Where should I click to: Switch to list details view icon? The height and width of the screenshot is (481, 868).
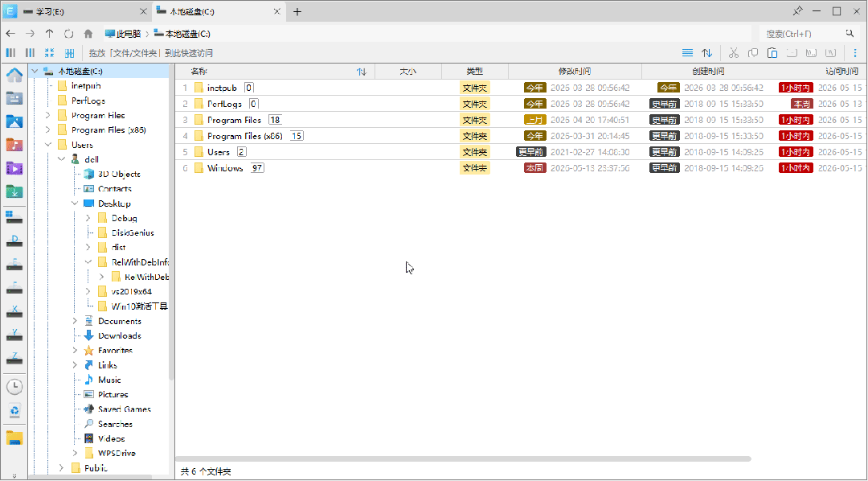coord(687,53)
